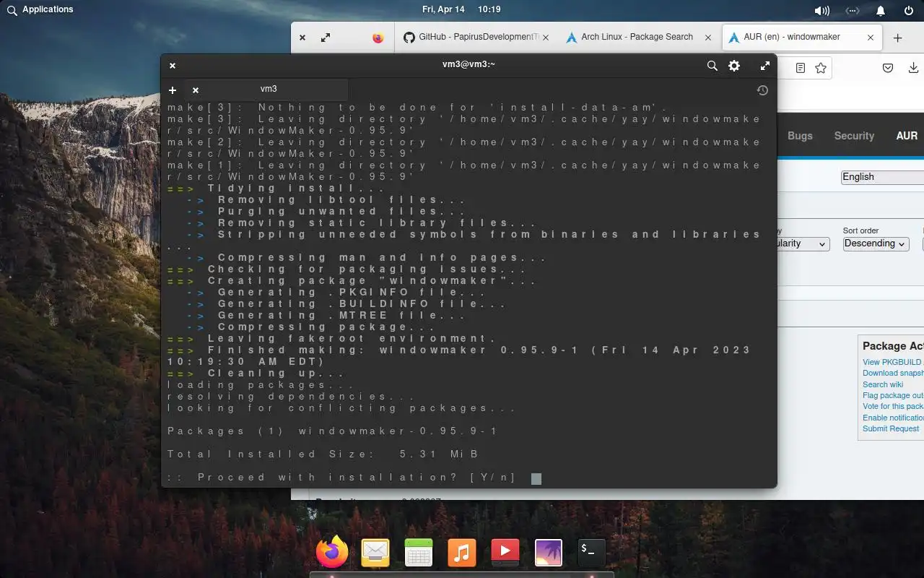
Task: Select the vm3 terminal tab
Action: (268, 90)
